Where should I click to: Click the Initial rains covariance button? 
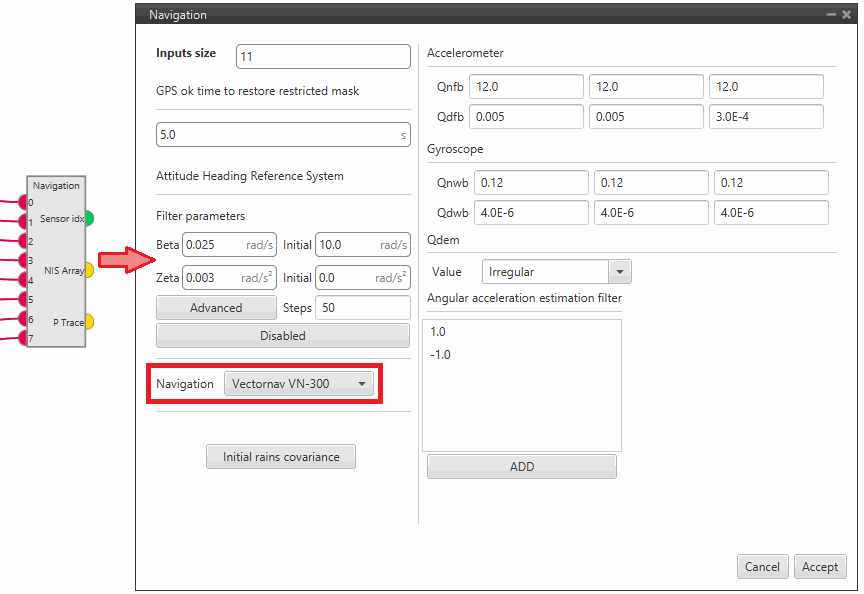tap(281, 457)
